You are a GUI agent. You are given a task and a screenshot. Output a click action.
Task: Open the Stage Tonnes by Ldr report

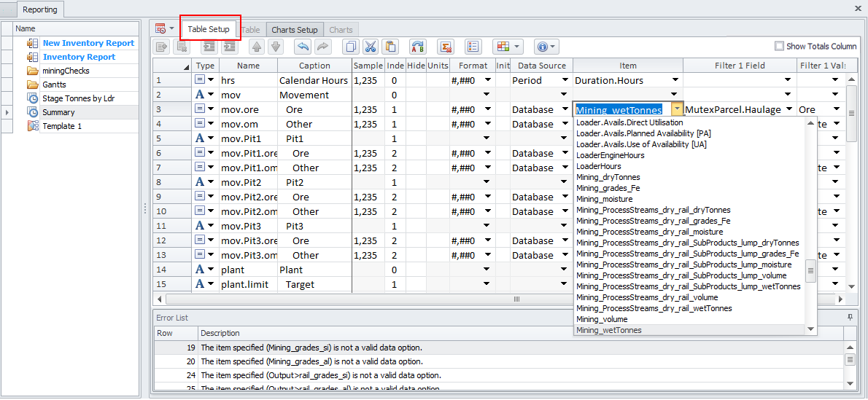pyautogui.click(x=78, y=98)
